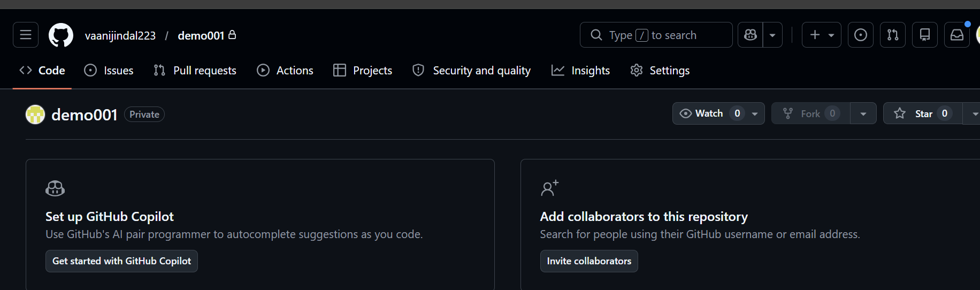The width and height of the screenshot is (980, 290).
Task: Open the Pull requests header icon
Action: [x=892, y=35]
